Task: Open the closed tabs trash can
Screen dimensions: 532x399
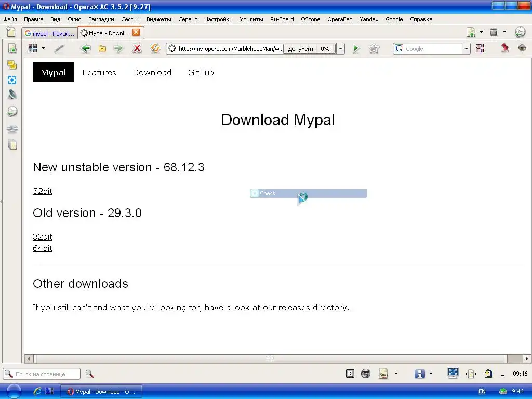Action: pos(494,32)
